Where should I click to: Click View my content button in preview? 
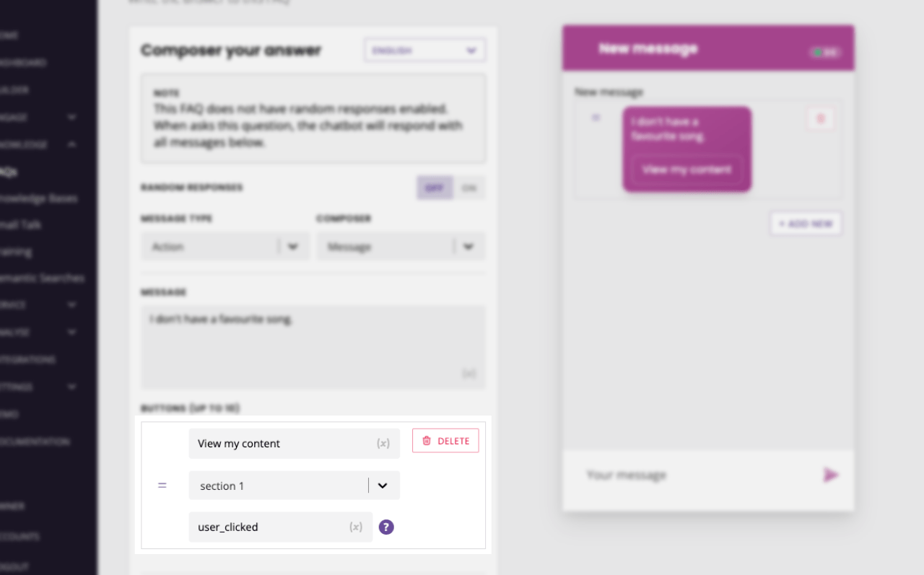[687, 170]
